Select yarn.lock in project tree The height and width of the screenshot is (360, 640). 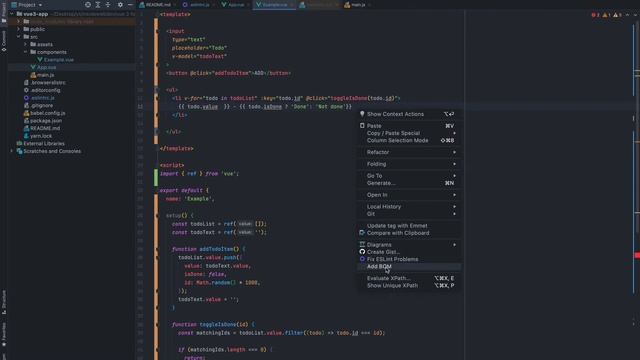point(41,136)
